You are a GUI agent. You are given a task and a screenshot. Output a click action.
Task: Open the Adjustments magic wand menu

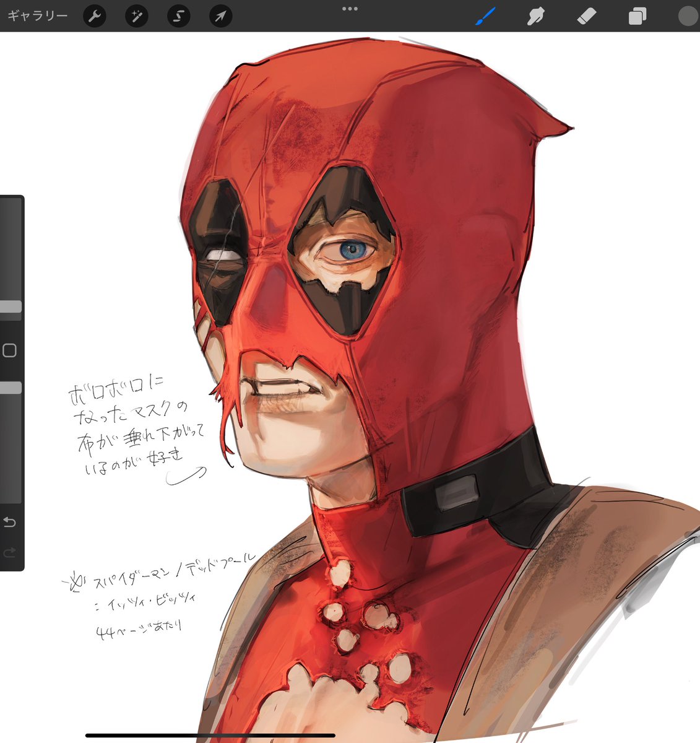coord(137,16)
